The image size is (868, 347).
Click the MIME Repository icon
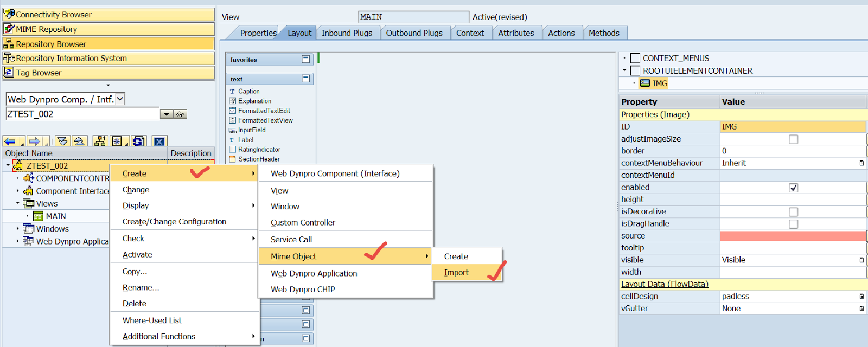point(9,29)
